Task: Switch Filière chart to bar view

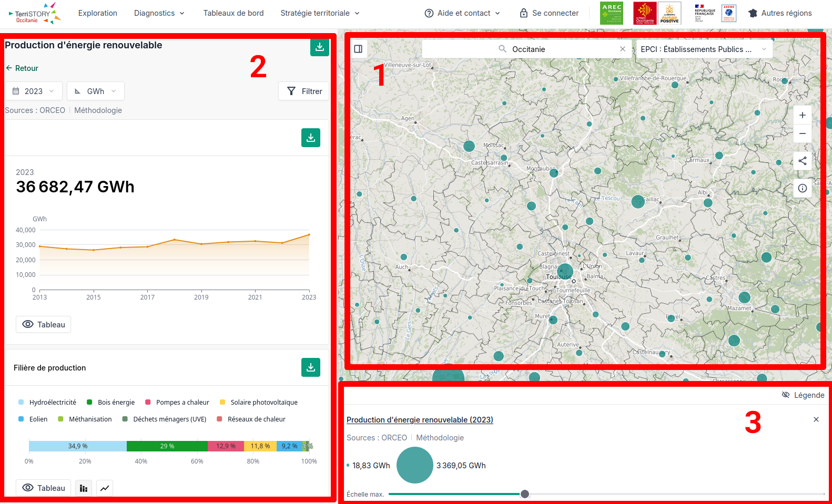Action: (x=84, y=488)
